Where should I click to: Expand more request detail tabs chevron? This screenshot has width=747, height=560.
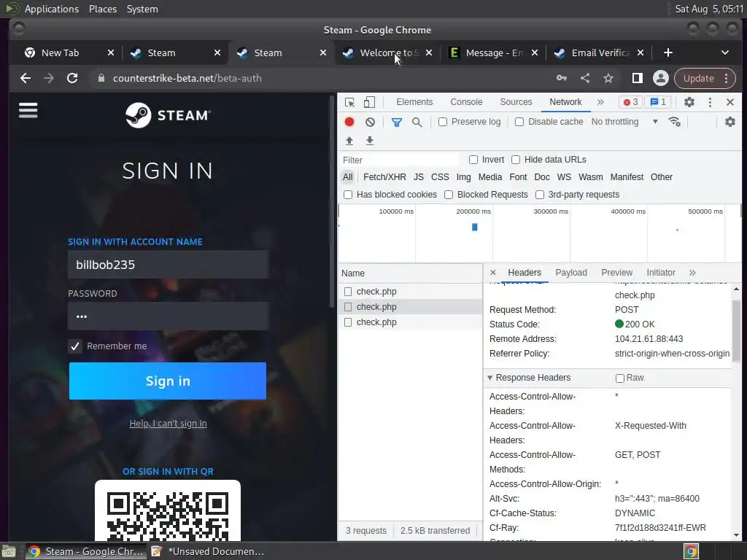[x=692, y=273]
